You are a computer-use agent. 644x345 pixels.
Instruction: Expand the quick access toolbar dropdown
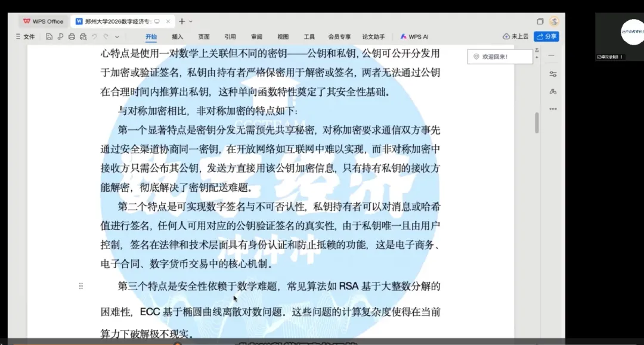[117, 36]
